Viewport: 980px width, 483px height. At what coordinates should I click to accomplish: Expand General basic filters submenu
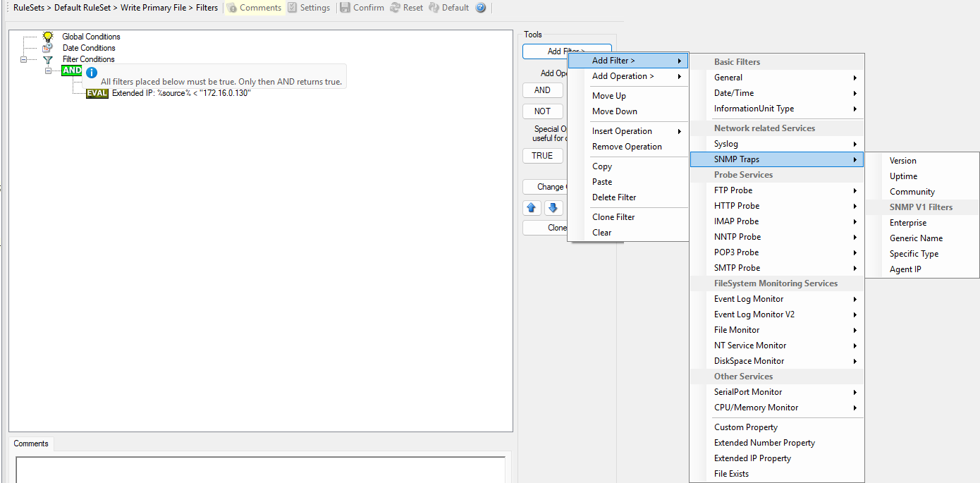click(777, 78)
